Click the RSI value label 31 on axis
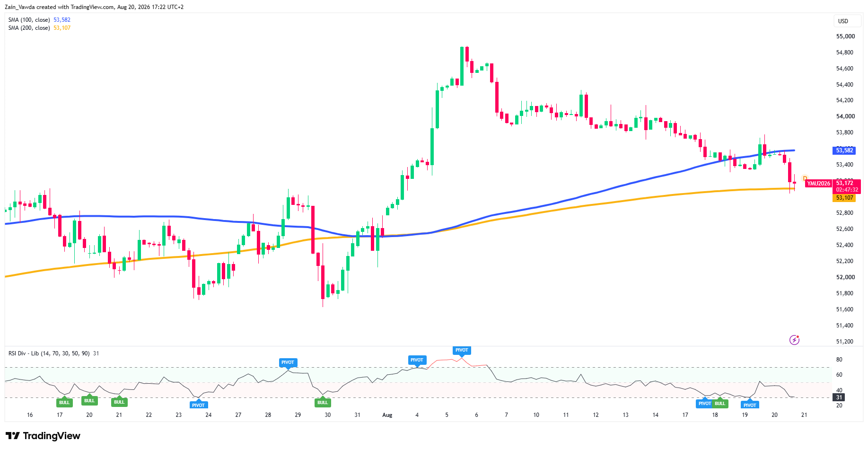 (x=839, y=397)
